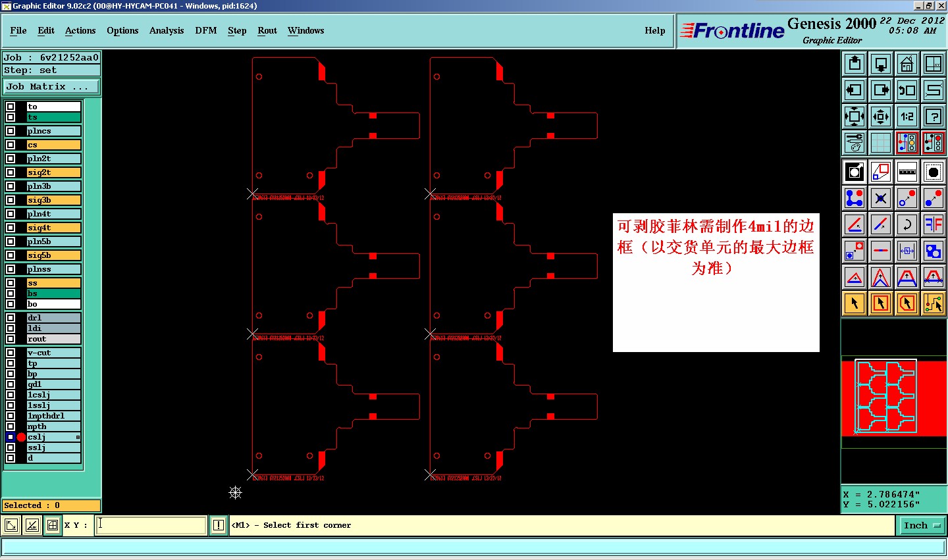Click the delete feature X icon
Image resolution: width=948 pixels, height=560 pixels.
[x=881, y=198]
